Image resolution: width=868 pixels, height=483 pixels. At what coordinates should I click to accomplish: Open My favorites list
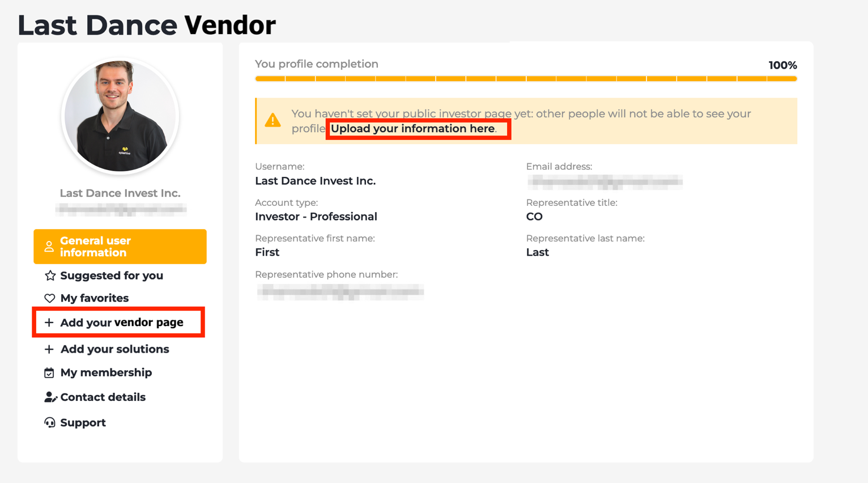click(x=94, y=298)
